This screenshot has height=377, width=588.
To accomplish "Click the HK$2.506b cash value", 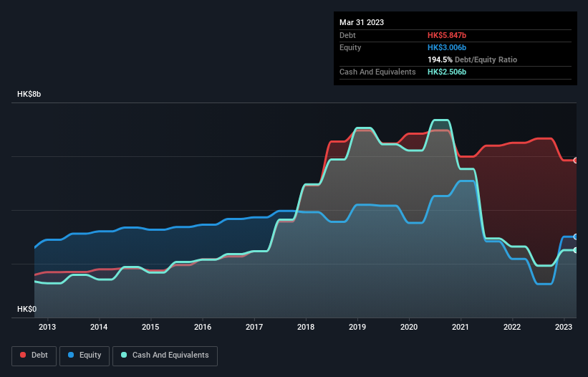I will pos(447,72).
